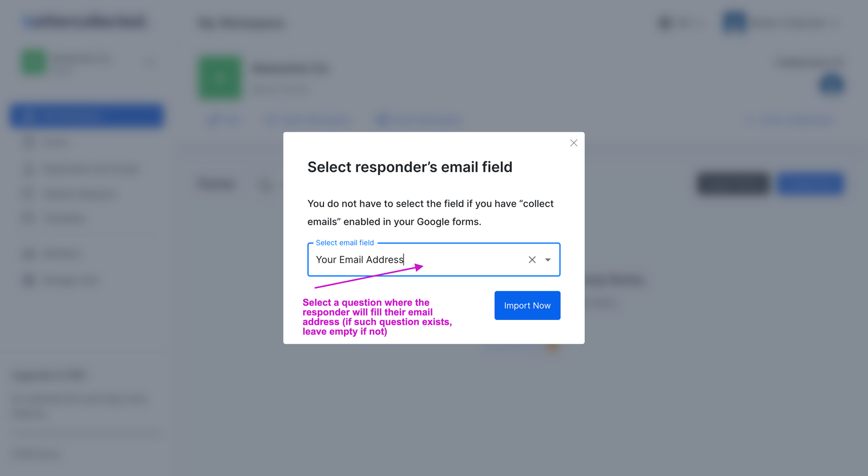The width and height of the screenshot is (868, 476).
Task: Click the upgrade text link at the bottom of the sidebar
Action: pyautogui.click(x=35, y=454)
